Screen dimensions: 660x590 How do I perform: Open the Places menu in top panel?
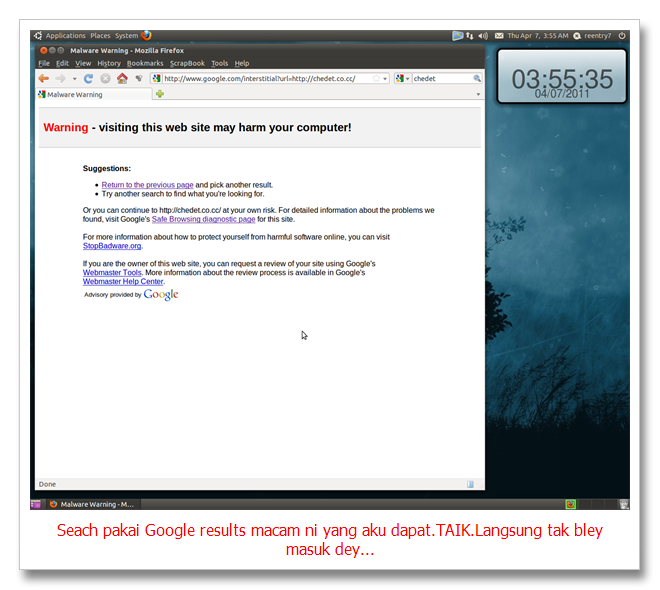[x=100, y=36]
